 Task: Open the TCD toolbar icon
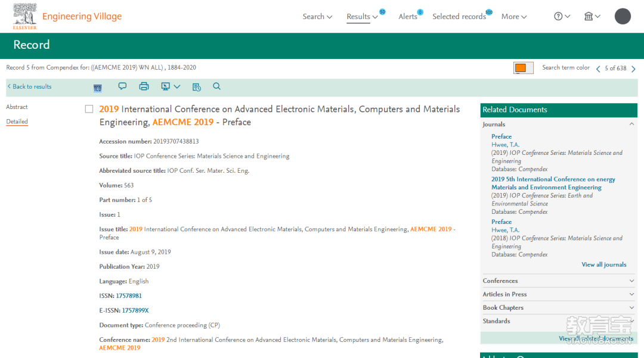(97, 88)
